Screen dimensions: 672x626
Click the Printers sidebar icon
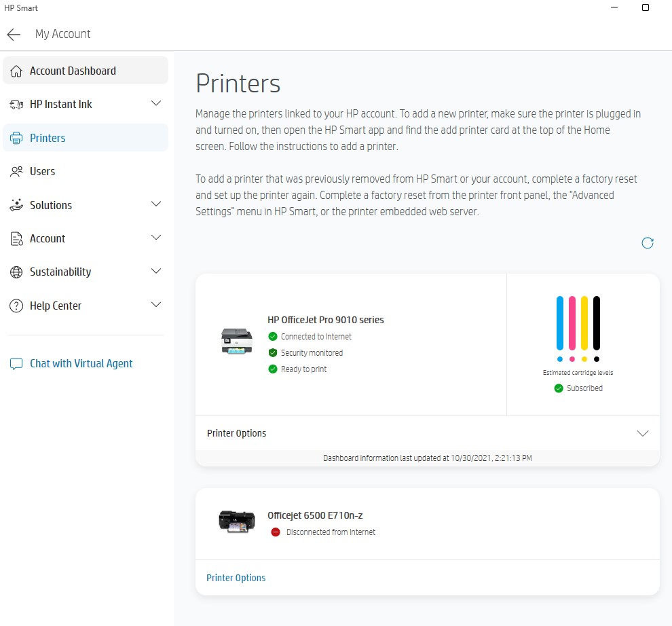pyautogui.click(x=15, y=137)
